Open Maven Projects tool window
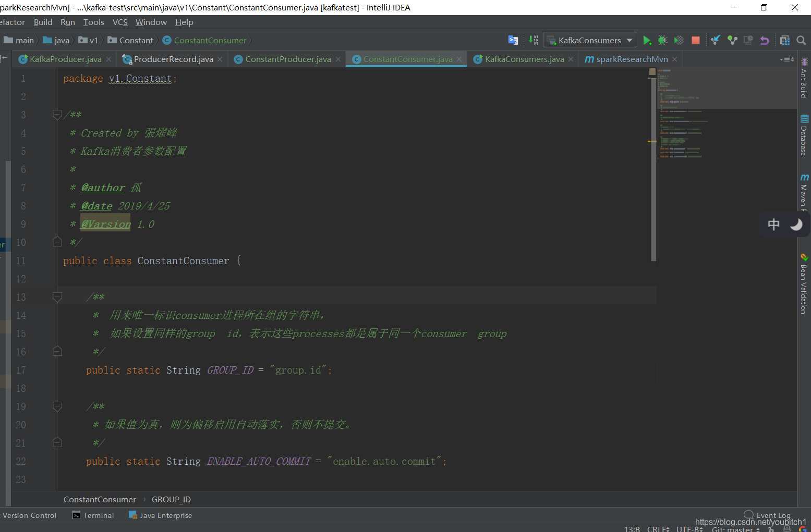This screenshot has width=811, height=532. click(804, 192)
